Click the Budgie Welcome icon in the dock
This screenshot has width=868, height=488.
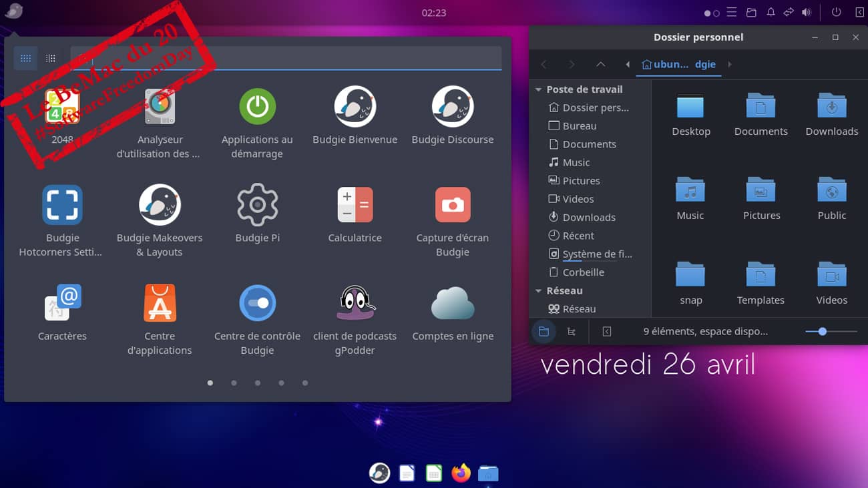pos(380,473)
